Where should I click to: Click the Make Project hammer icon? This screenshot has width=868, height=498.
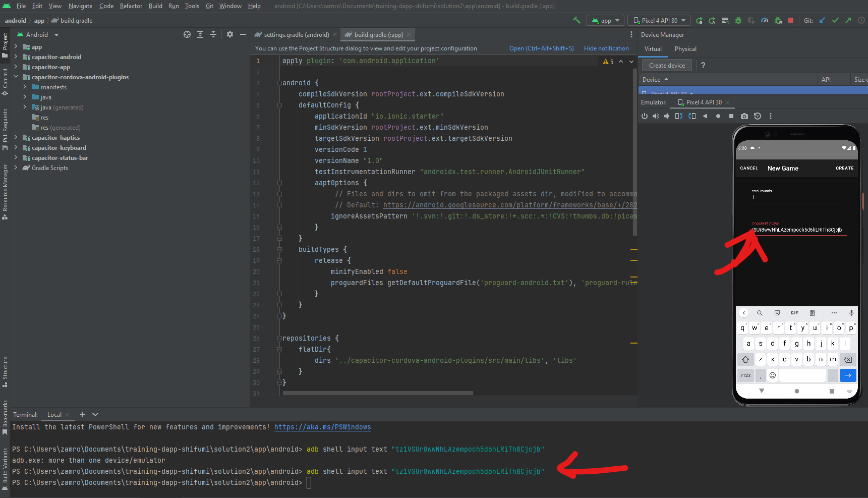pos(576,20)
